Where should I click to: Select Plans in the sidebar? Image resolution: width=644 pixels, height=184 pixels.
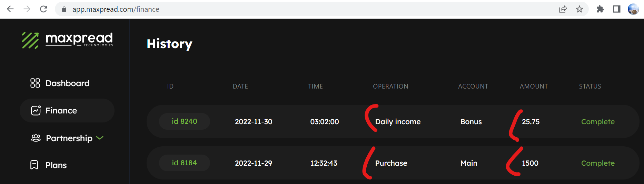point(56,165)
